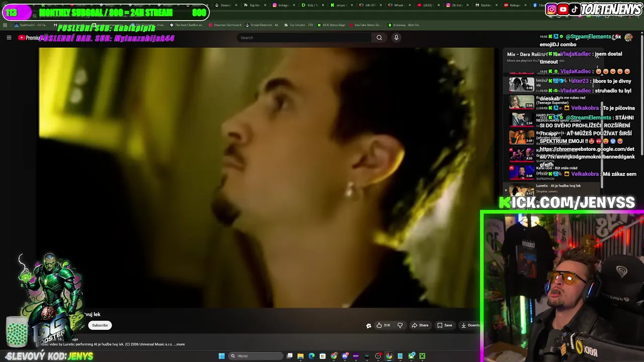Open Task View from taskbar

coord(290,356)
